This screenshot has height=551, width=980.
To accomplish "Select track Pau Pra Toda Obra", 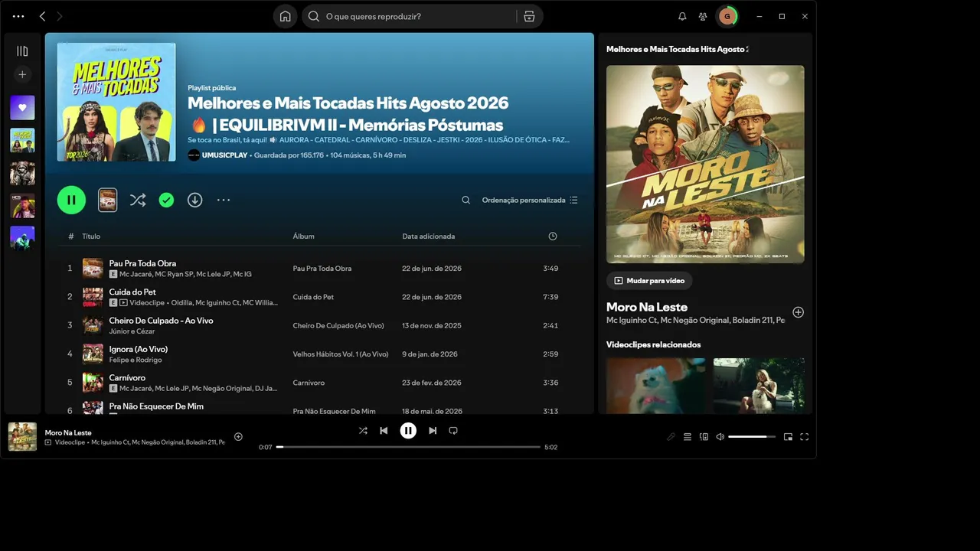I will pyautogui.click(x=142, y=263).
